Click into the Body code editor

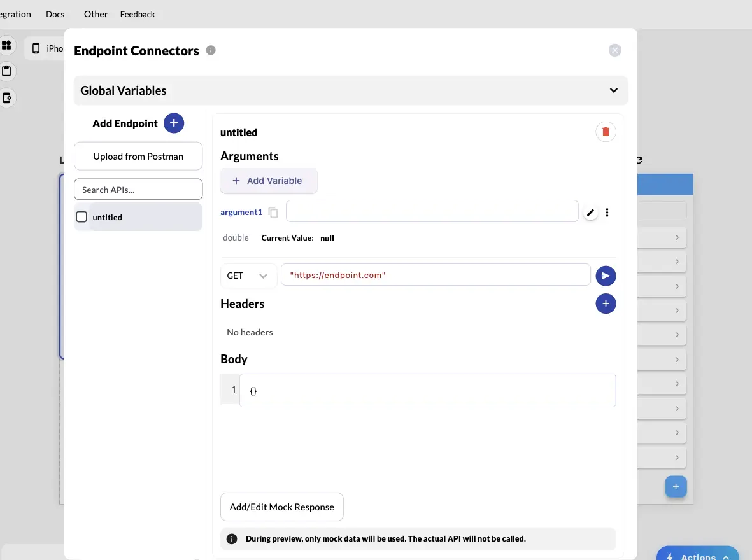coord(427,390)
